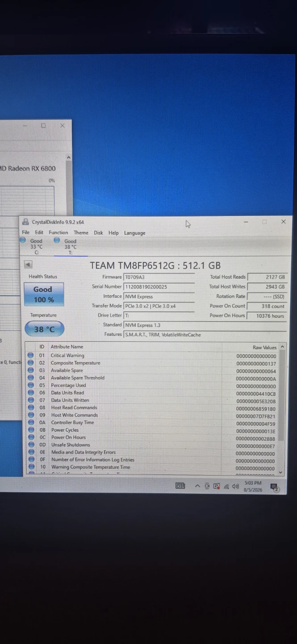Click the ID column header

[x=42, y=347]
